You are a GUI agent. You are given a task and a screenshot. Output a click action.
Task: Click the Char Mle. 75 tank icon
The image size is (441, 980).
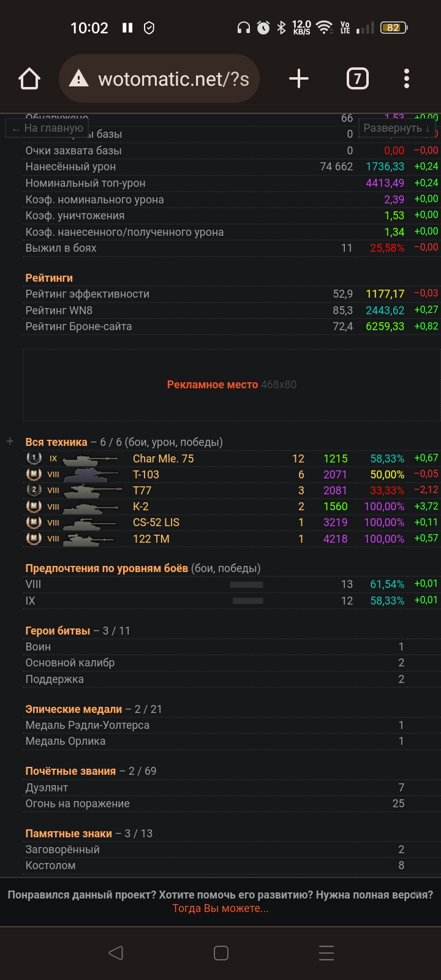[x=90, y=459]
